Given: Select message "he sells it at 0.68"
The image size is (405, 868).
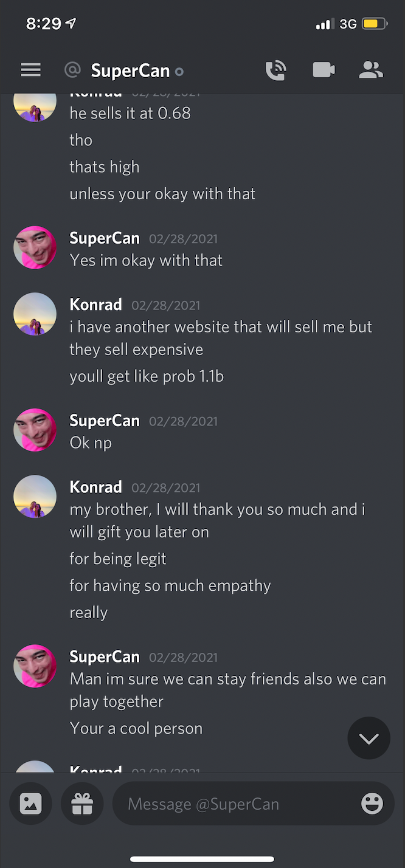Looking at the screenshot, I should (x=130, y=113).
